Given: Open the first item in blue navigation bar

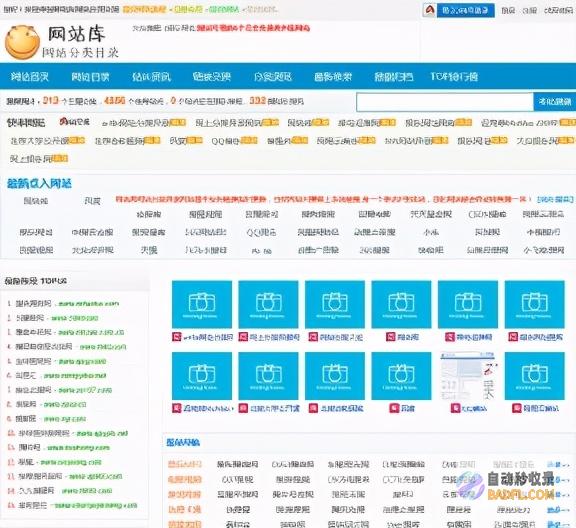Looking at the screenshot, I should pos(30,76).
